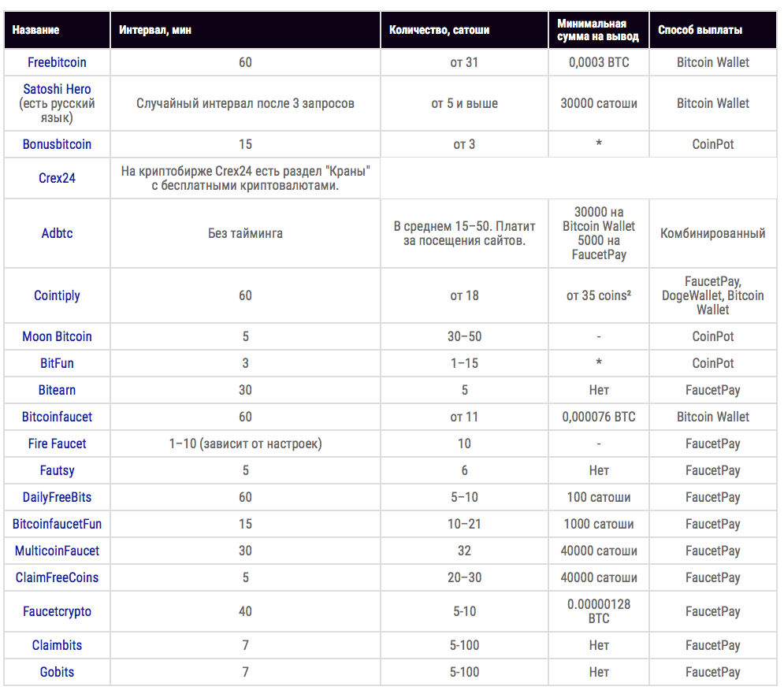The height and width of the screenshot is (694, 784).
Task: Open the Faucetcrypto link
Action: (57, 611)
